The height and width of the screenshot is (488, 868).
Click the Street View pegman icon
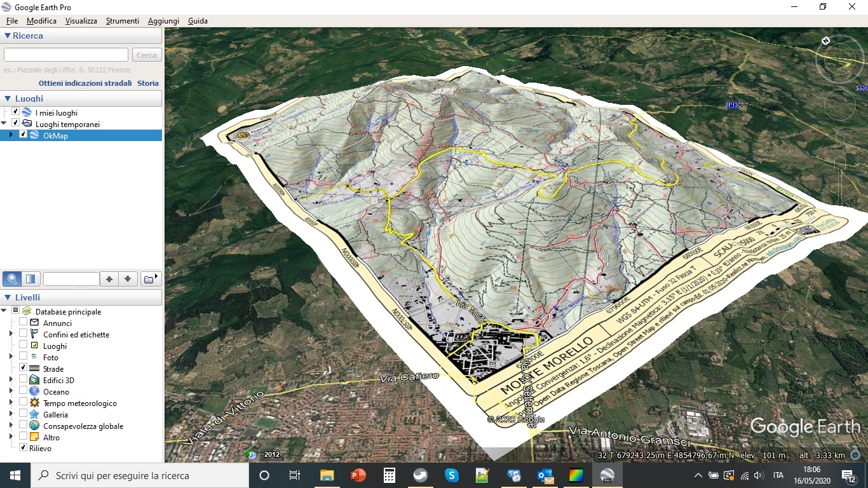coord(839,140)
